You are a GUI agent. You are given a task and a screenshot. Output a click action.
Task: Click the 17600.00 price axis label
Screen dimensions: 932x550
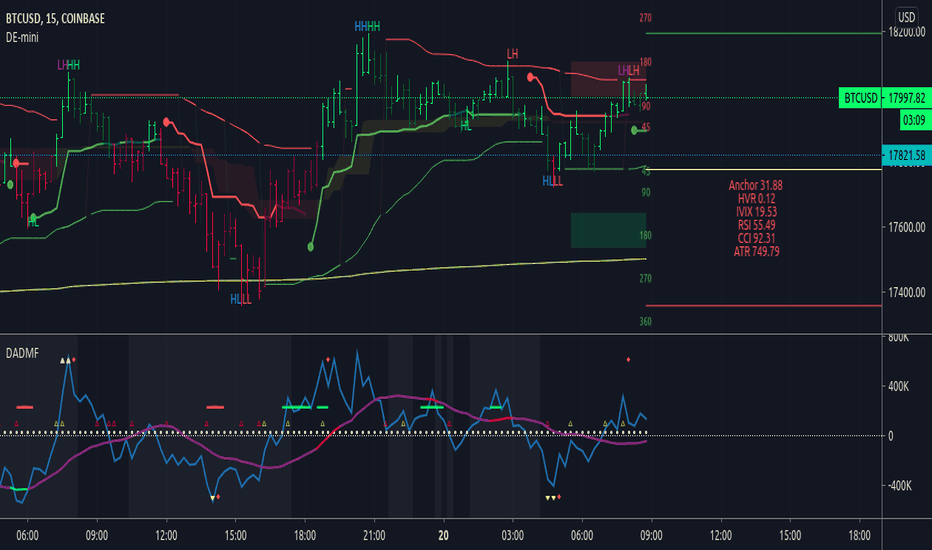click(907, 227)
